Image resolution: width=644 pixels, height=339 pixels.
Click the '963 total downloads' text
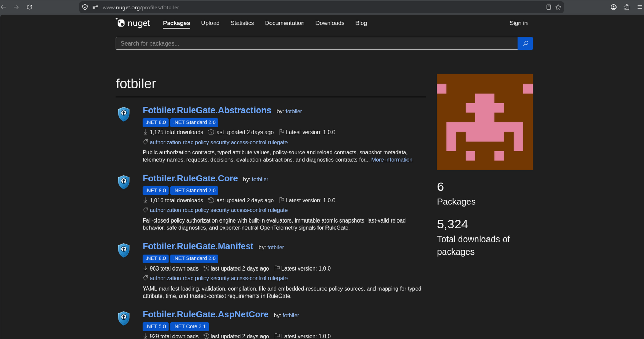coord(174,268)
